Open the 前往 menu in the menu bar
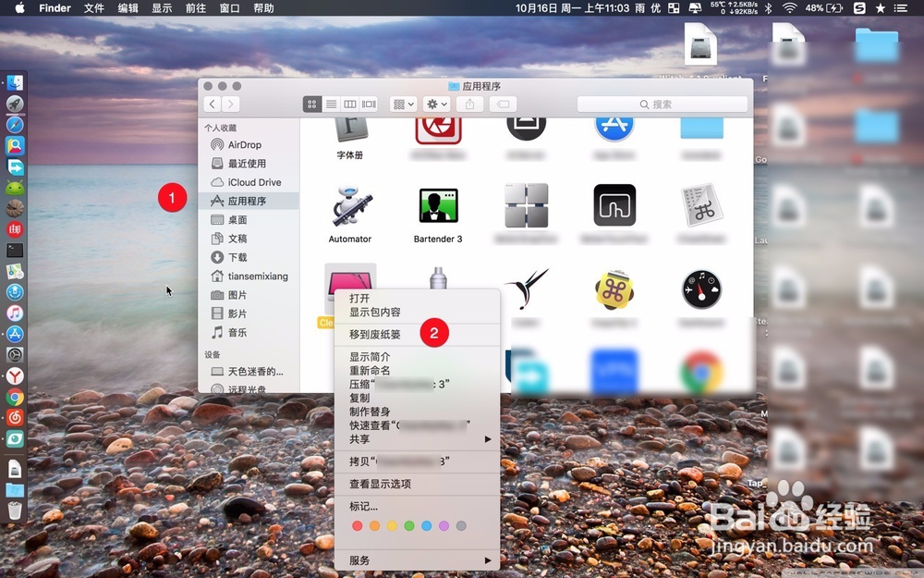 (195, 8)
